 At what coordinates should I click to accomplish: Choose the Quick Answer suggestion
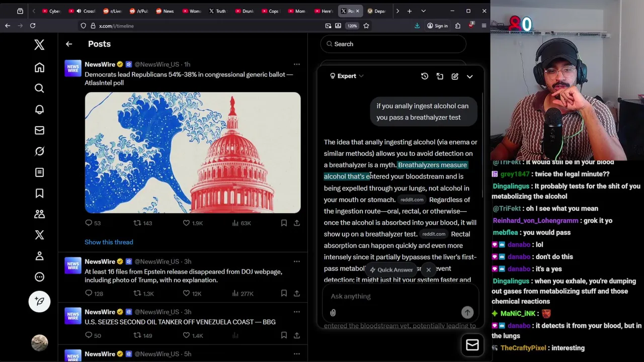click(x=391, y=270)
